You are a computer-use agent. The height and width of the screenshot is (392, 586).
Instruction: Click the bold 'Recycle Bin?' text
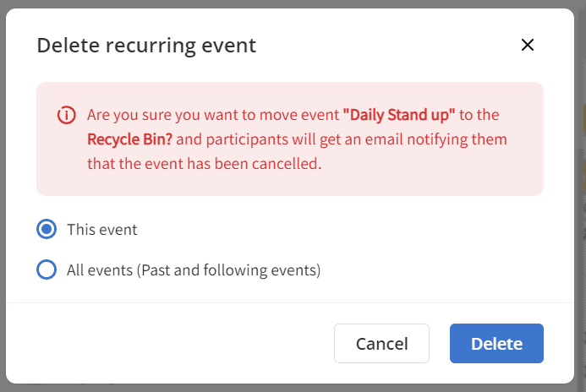coord(129,139)
